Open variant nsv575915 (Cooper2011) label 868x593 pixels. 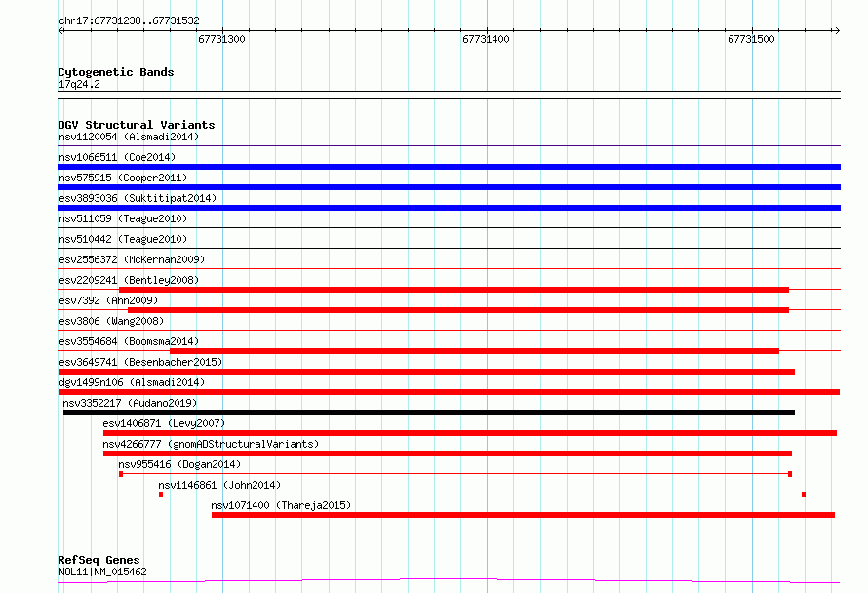pyautogui.click(x=123, y=178)
